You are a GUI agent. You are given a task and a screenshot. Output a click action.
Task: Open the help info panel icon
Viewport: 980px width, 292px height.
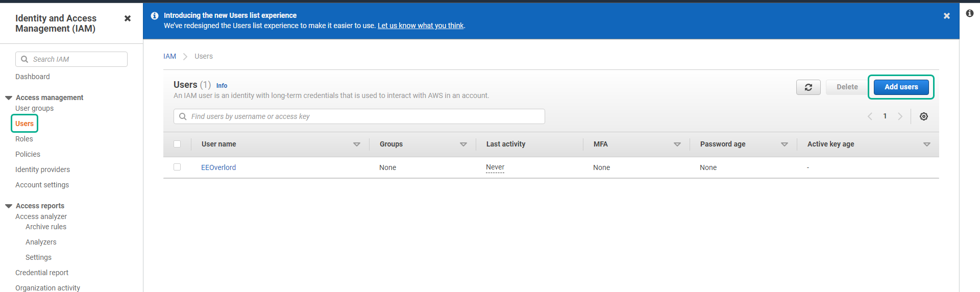pos(969,13)
